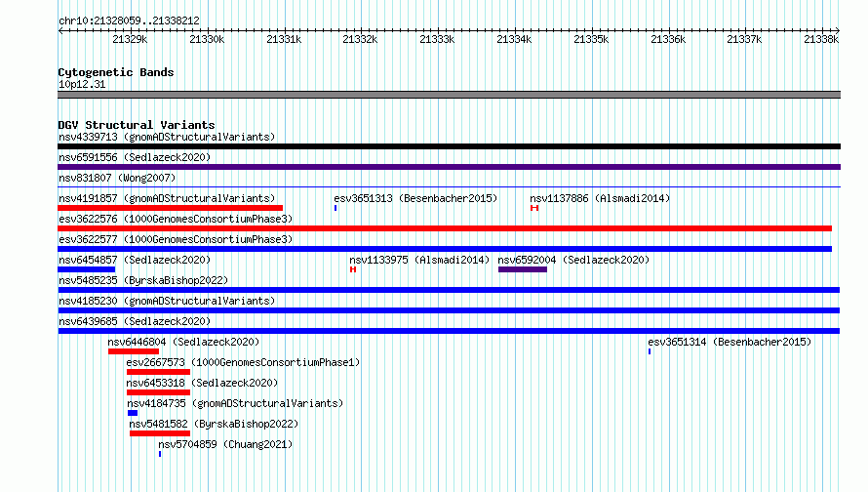This screenshot has width=868, height=492.
Task: Click red esv2667573 variant bar
Action: pos(158,372)
